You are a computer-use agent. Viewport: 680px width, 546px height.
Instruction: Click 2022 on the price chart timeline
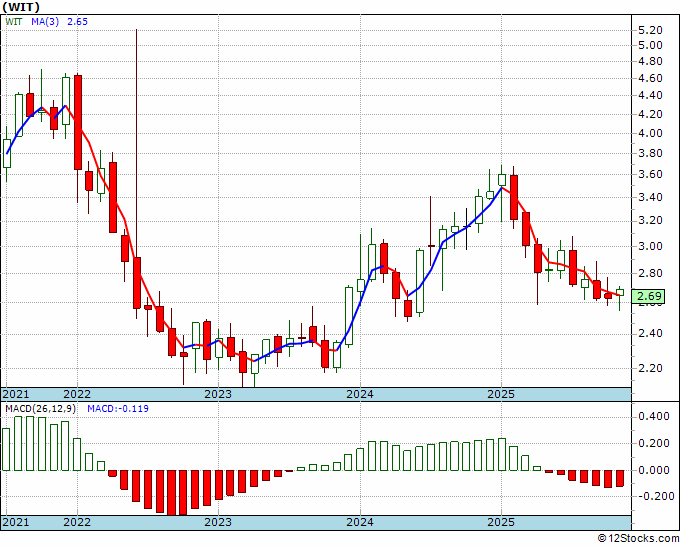coord(77,394)
